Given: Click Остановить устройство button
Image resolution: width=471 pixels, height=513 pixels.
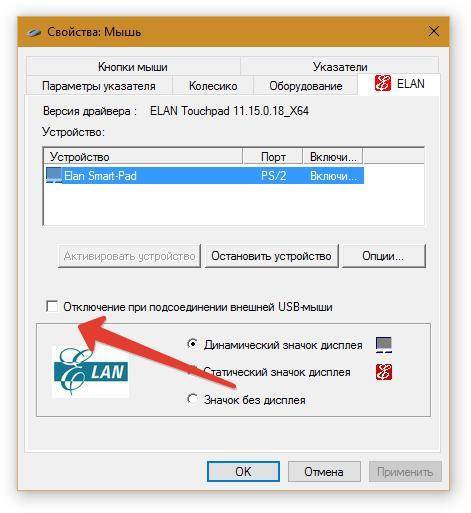Looking at the screenshot, I should 272,256.
